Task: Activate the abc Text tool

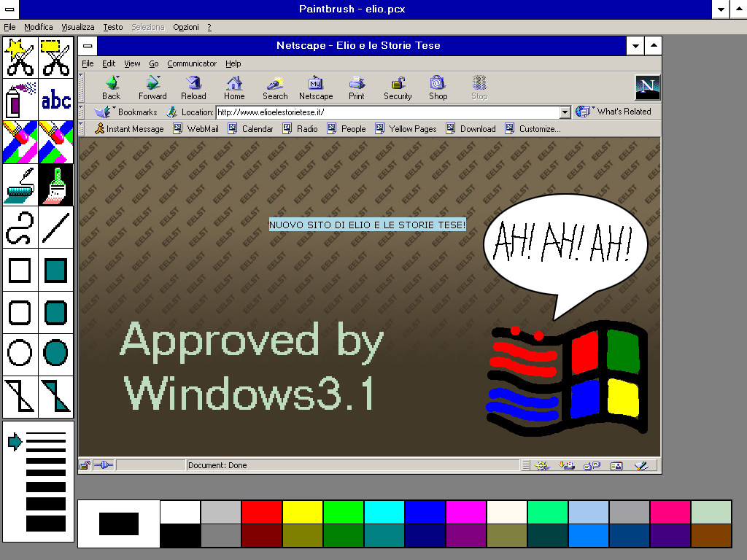Action: (55, 99)
